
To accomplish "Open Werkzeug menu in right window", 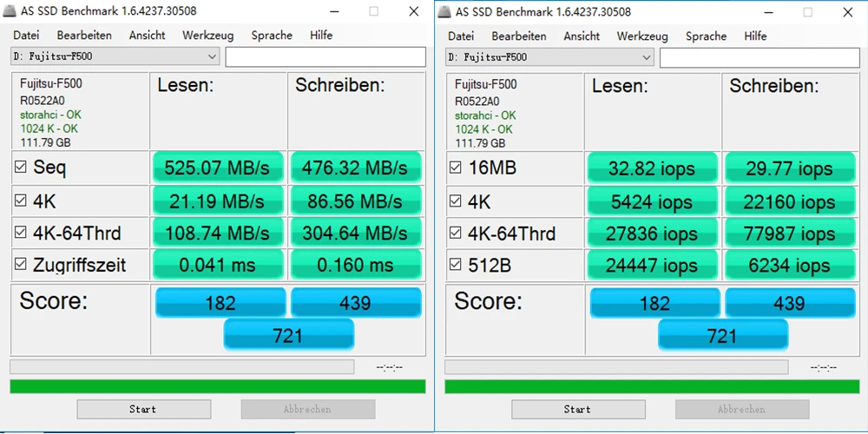I will [x=642, y=36].
